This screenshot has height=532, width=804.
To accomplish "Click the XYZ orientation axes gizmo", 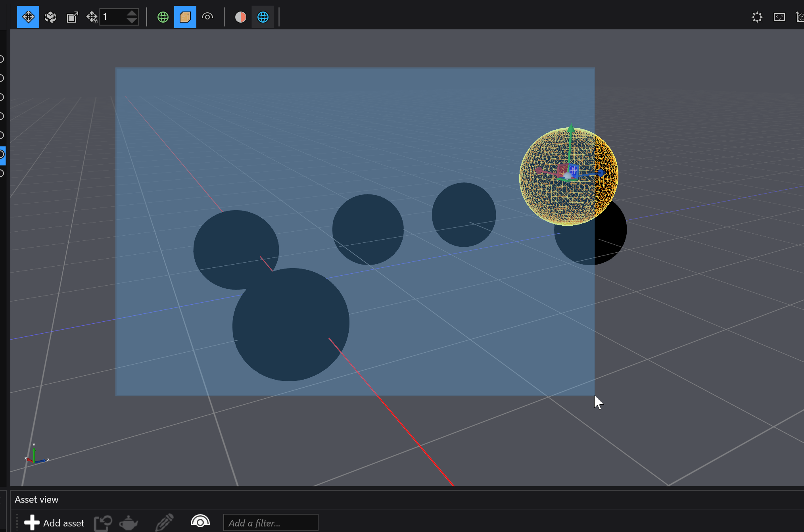I will pyautogui.click(x=36, y=454).
